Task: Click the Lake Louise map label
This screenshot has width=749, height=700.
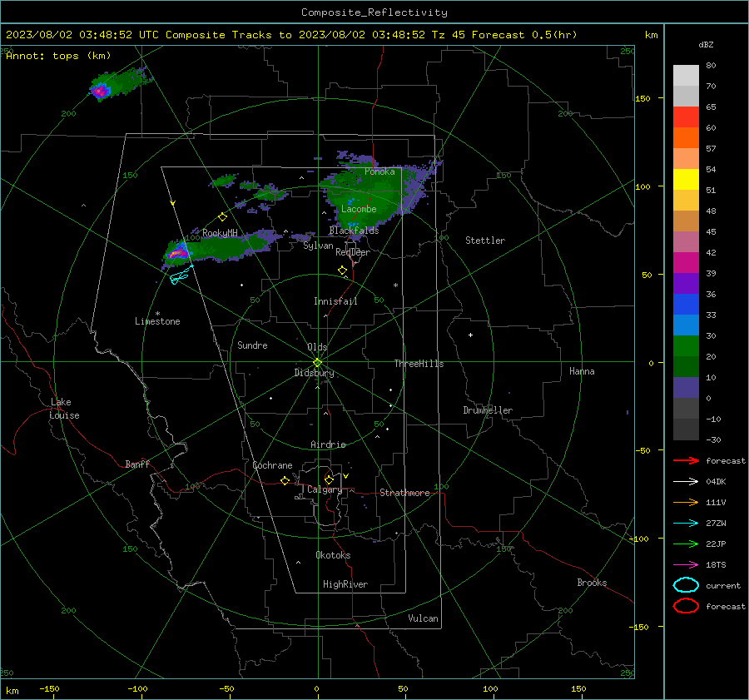Action: pyautogui.click(x=64, y=409)
